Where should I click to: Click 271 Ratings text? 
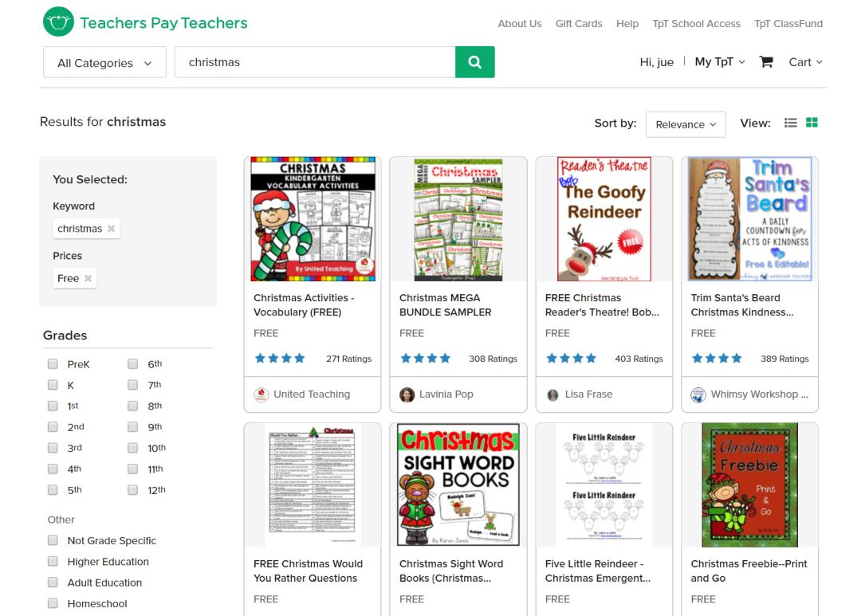[348, 359]
